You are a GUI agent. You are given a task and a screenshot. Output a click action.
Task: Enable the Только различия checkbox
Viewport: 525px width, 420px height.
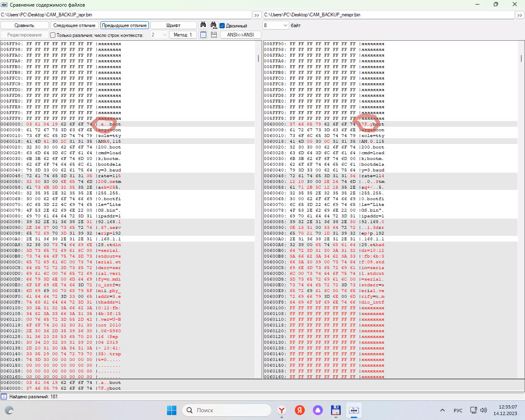(x=53, y=35)
